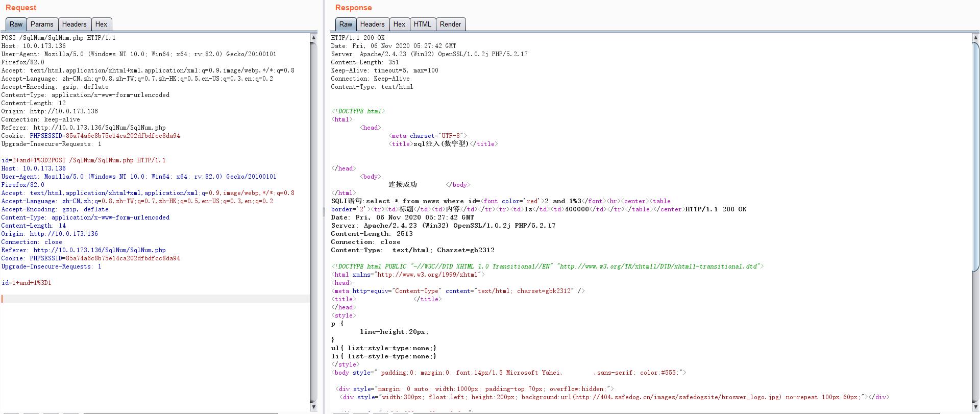Click 'Connection: close' in the Request pane
The image size is (980, 414).
pos(32,242)
